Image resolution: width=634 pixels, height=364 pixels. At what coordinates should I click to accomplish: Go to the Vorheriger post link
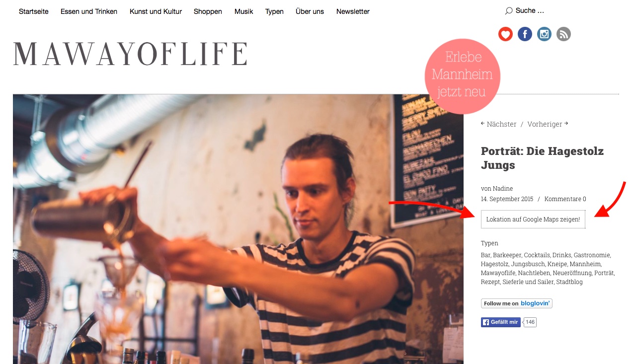tap(545, 124)
